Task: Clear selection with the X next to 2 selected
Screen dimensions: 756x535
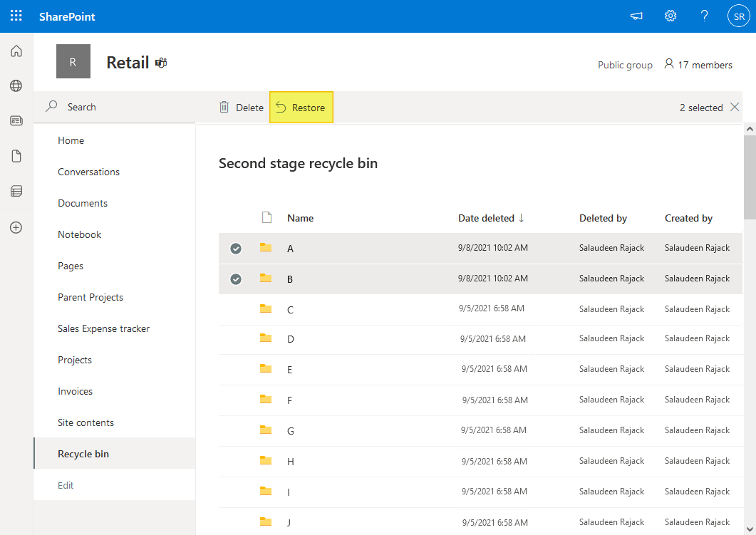Action: click(735, 107)
